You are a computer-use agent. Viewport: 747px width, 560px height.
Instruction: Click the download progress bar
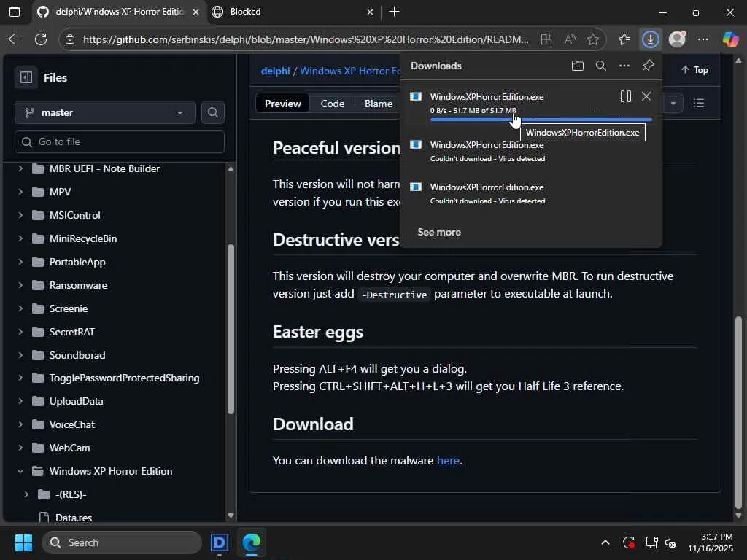point(541,120)
